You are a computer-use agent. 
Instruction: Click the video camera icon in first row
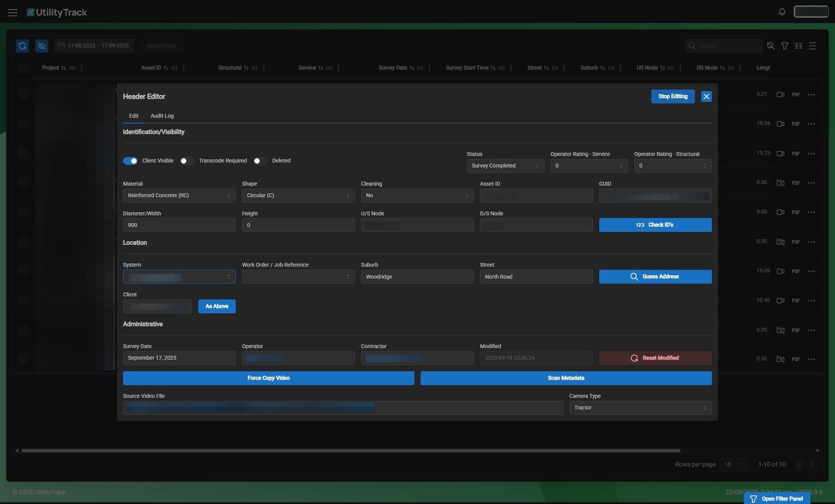tap(780, 95)
